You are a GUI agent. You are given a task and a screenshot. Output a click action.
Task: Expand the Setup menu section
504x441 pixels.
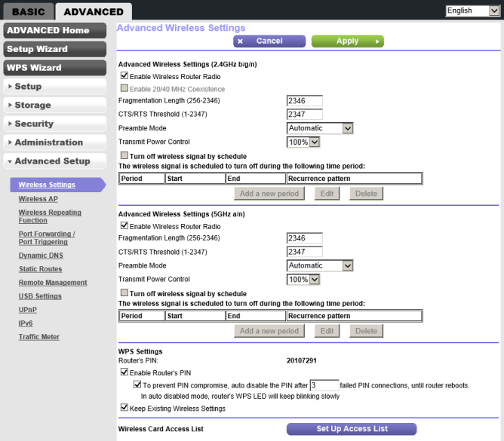54,87
